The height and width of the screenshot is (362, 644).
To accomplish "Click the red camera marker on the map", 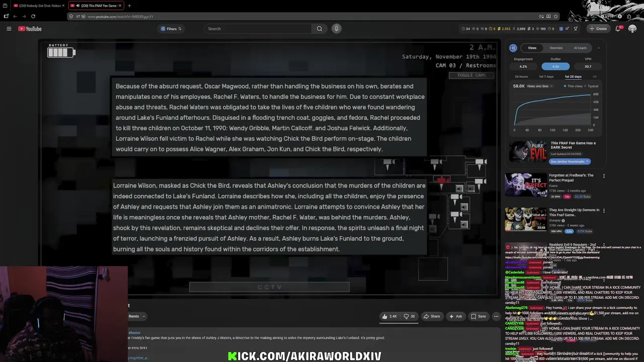I will coord(443,180).
